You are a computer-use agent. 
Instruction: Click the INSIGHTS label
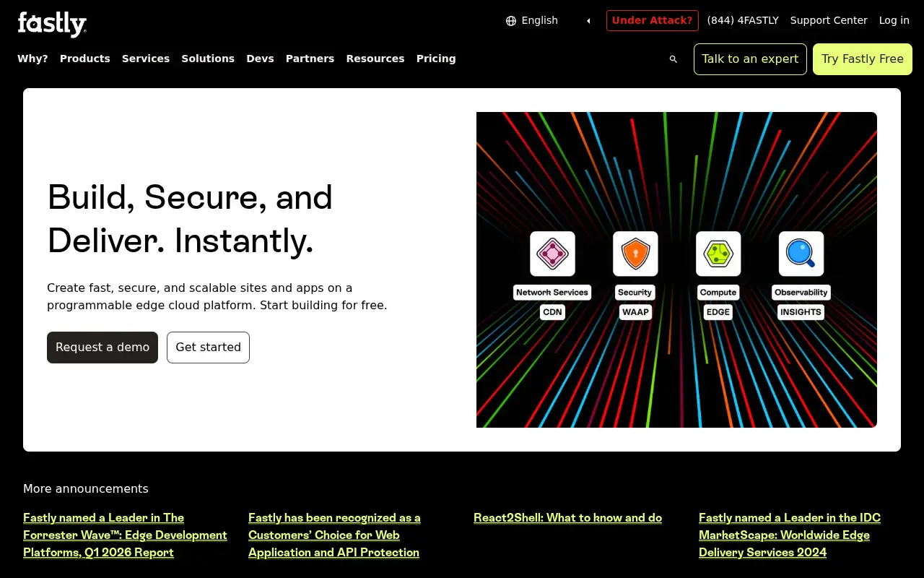801,312
